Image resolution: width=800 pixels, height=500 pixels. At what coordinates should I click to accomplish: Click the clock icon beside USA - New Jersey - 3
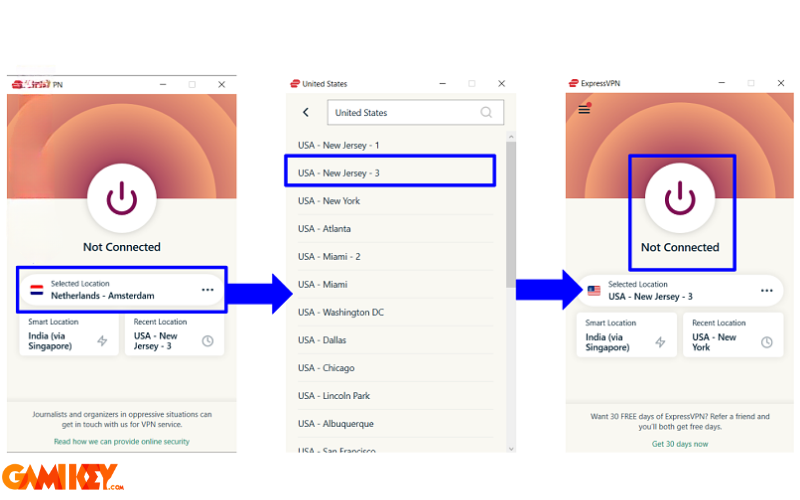[207, 341]
